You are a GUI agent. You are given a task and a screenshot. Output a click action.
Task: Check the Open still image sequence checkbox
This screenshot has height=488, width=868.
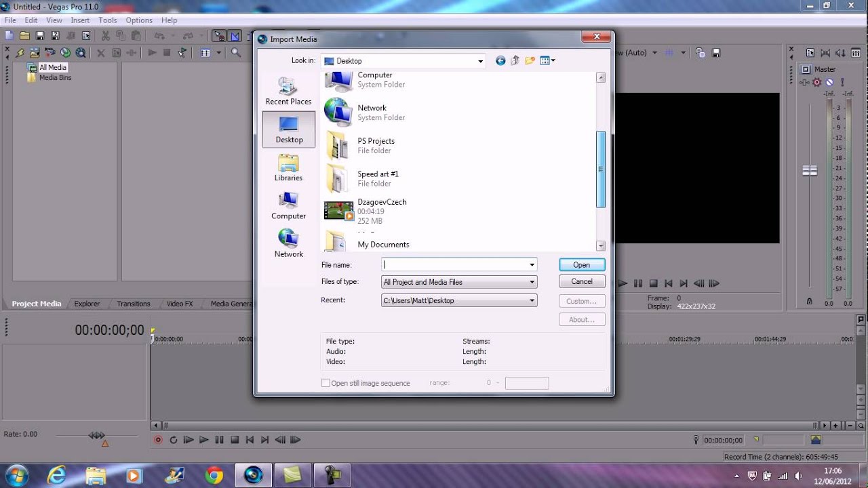click(325, 383)
